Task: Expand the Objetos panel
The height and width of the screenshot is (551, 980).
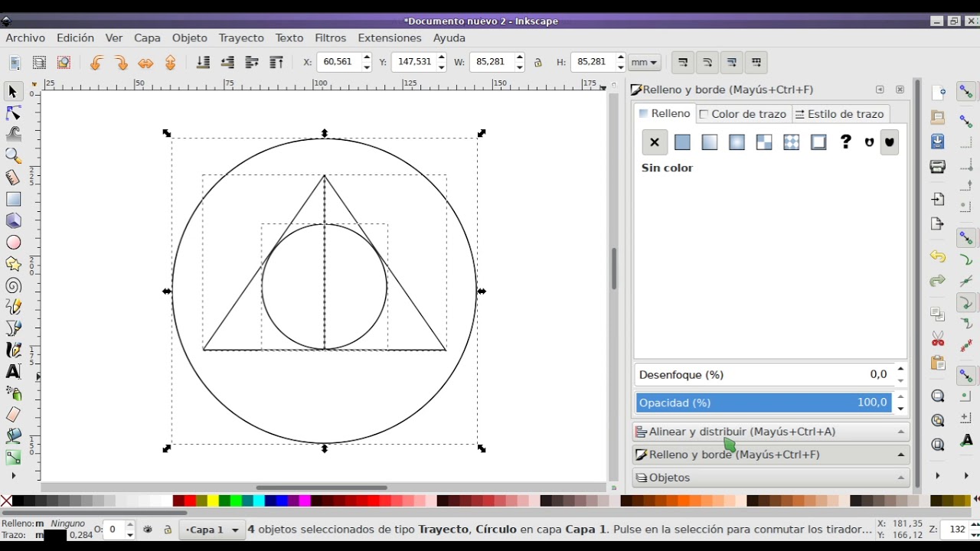Action: pos(771,478)
